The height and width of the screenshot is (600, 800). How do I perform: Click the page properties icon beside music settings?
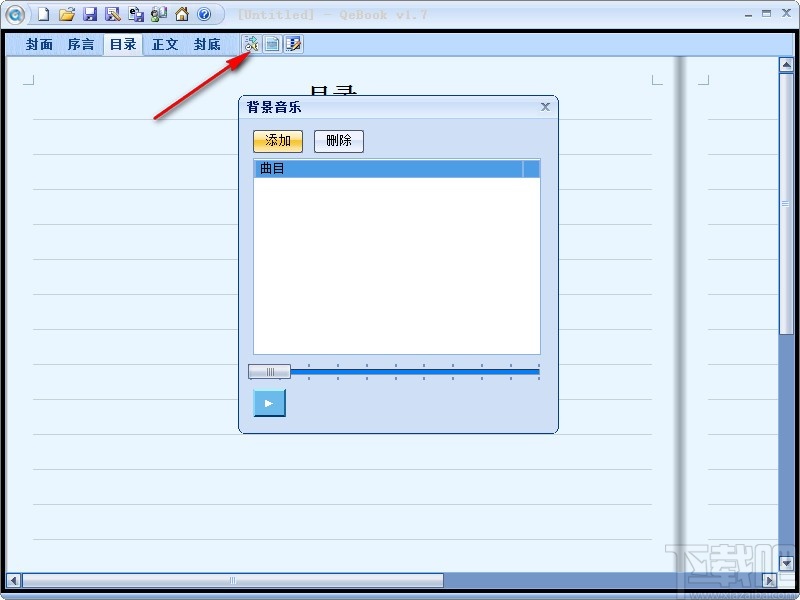tap(270, 43)
